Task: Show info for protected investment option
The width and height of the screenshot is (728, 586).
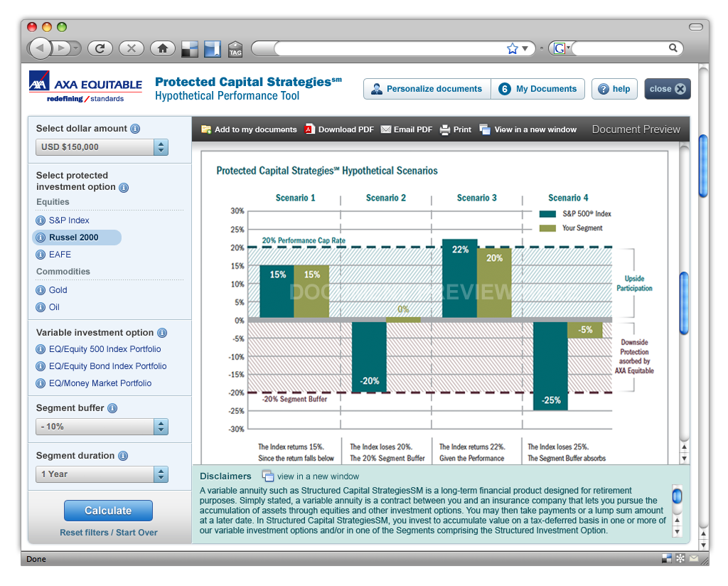Action: 124,188
